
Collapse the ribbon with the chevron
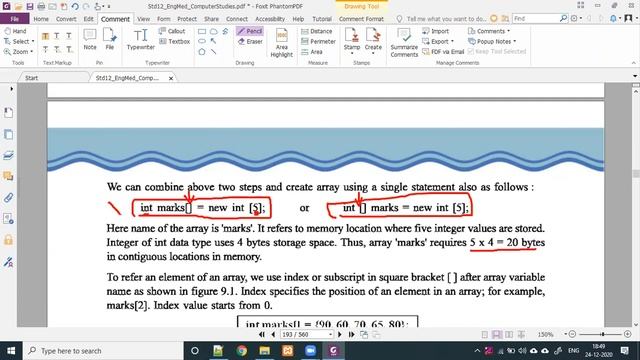click(633, 63)
